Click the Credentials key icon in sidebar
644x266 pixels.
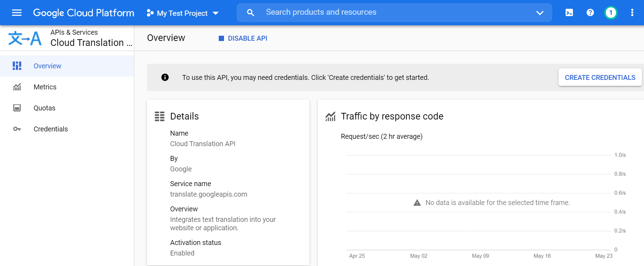coord(17,129)
